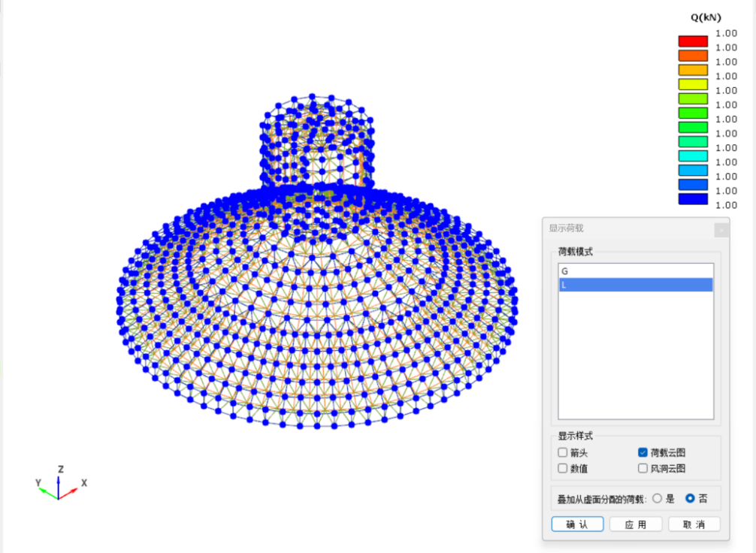The height and width of the screenshot is (553, 756).
Task: Tick the 数值 (values) checkbox
Action: (x=563, y=468)
